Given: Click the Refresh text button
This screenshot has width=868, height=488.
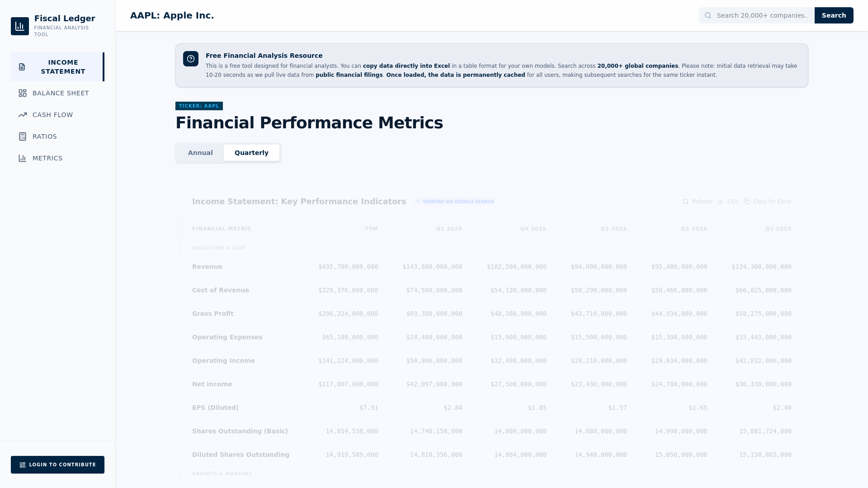Looking at the screenshot, I should 702,202.
